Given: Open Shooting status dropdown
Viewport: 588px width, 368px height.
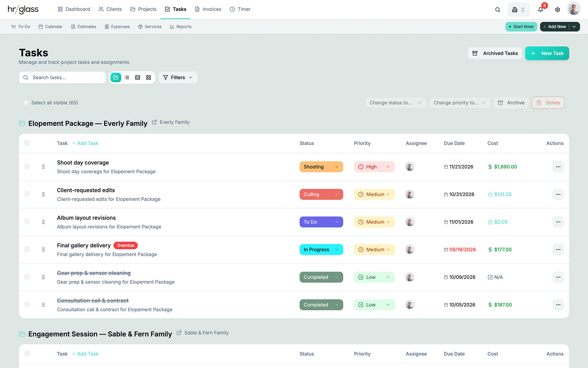Looking at the screenshot, I should (x=321, y=167).
